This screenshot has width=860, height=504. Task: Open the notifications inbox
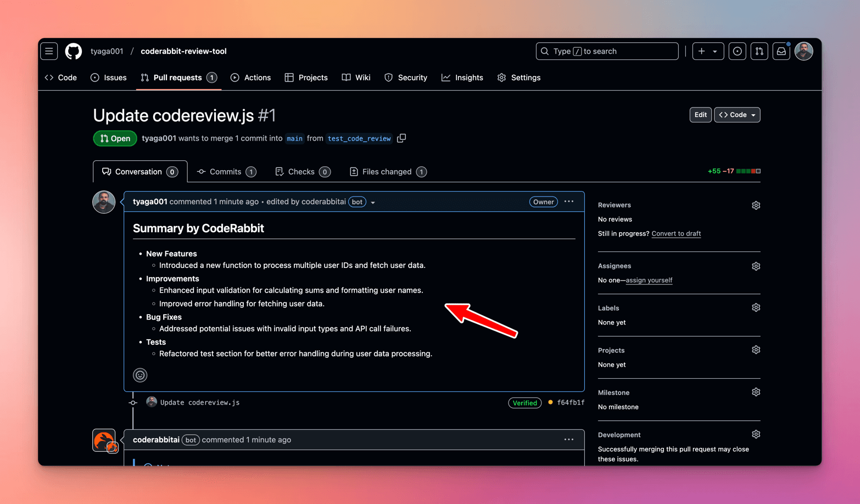[x=781, y=51]
